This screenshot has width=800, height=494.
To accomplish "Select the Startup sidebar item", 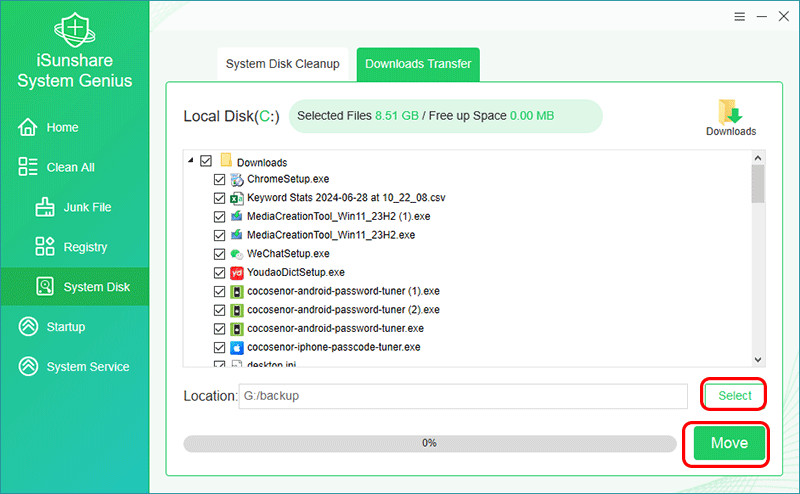I will tap(65, 327).
